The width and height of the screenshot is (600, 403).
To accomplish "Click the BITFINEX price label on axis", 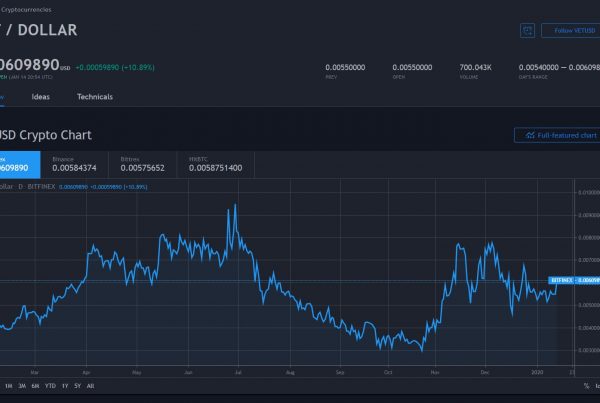I will click(574, 281).
